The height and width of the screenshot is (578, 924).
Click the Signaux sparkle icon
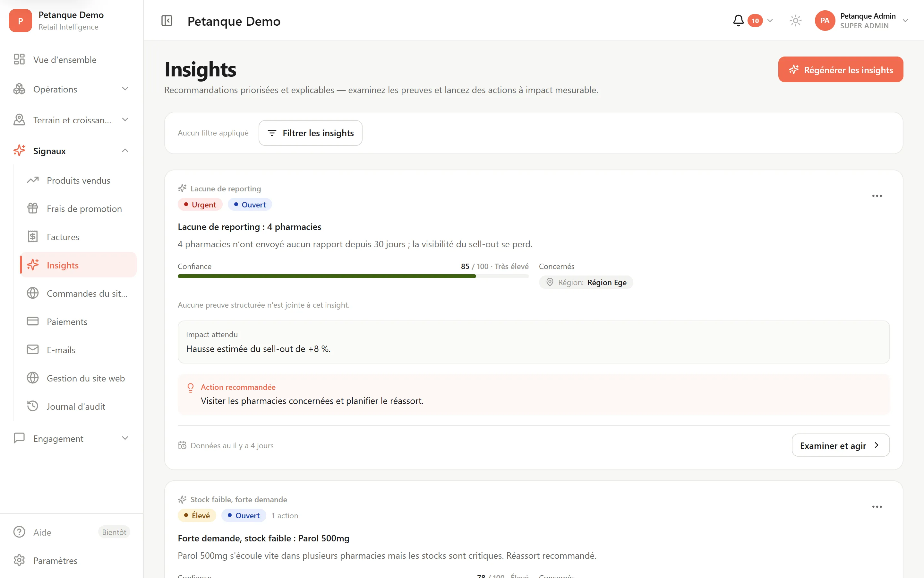[x=19, y=151]
